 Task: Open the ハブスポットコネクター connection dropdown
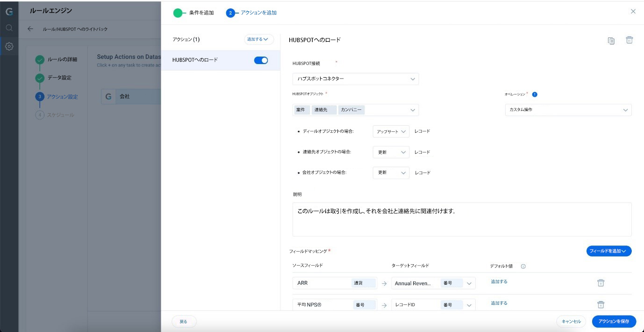coord(356,79)
